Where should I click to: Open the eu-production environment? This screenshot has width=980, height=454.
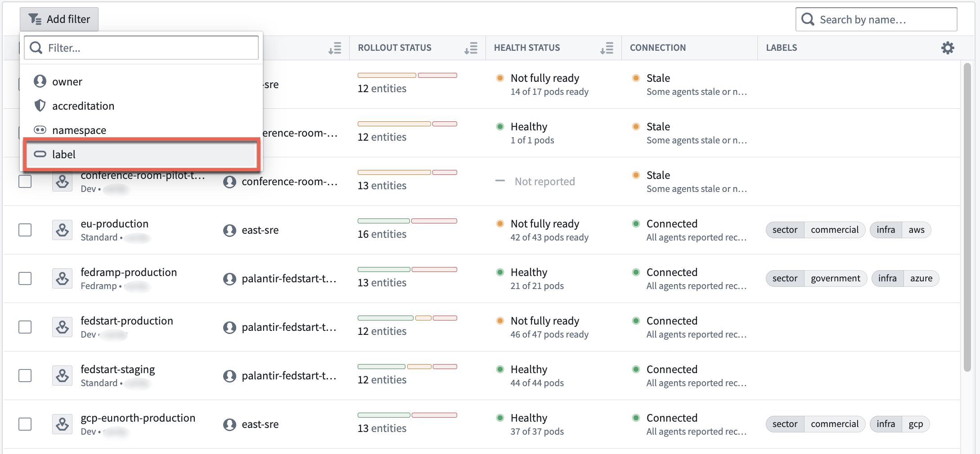click(x=114, y=223)
